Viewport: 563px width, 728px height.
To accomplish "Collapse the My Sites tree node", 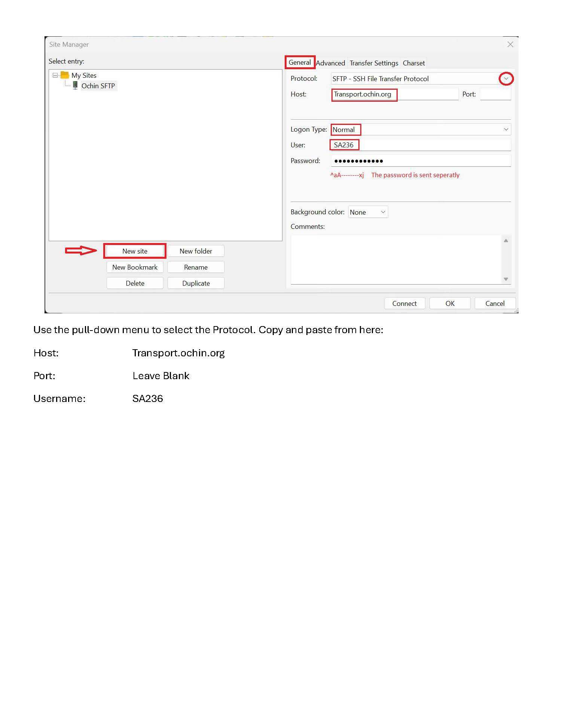I will pos(55,75).
